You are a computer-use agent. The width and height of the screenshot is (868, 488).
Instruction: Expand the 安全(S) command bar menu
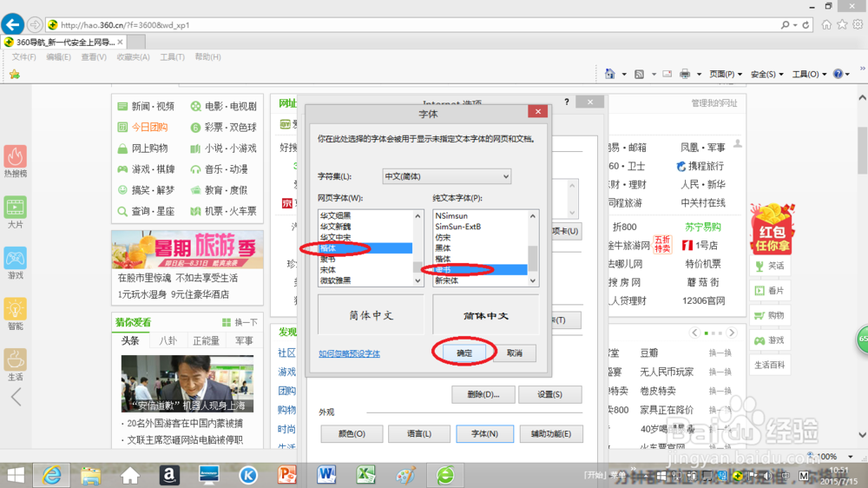(766, 74)
